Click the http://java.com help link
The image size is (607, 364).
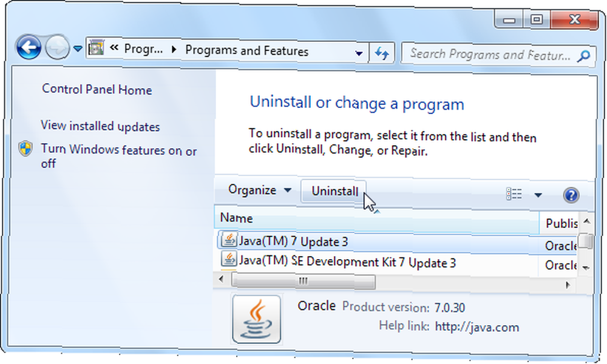[x=477, y=327]
